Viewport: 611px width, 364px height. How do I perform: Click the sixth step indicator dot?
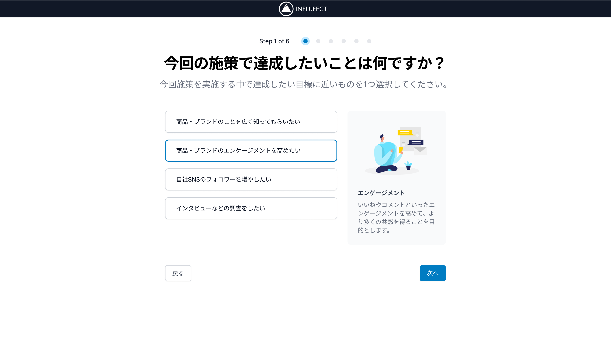click(369, 41)
